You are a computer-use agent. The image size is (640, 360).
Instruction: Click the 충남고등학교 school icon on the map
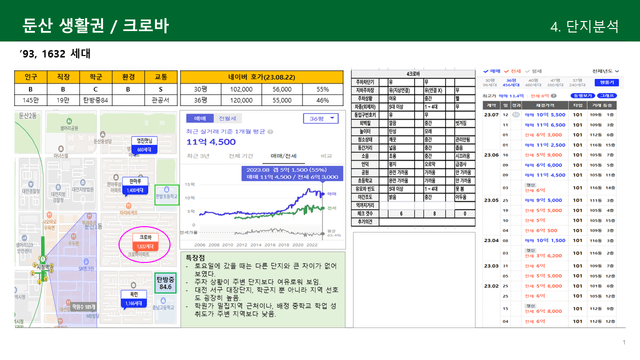163,301
